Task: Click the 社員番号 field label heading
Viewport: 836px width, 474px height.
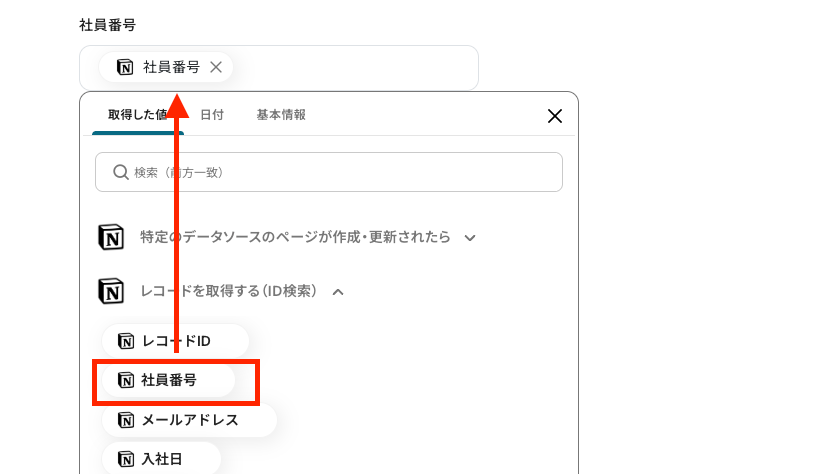Action: [x=107, y=24]
